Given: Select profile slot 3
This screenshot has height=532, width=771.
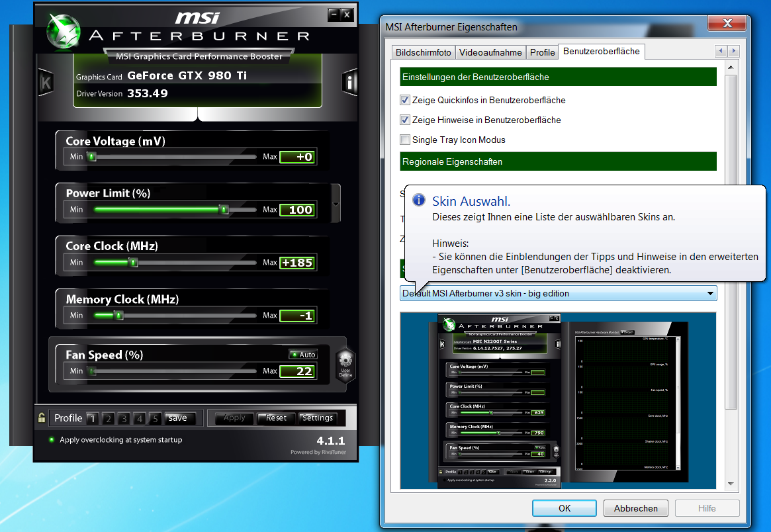Looking at the screenshot, I should coord(124,418).
